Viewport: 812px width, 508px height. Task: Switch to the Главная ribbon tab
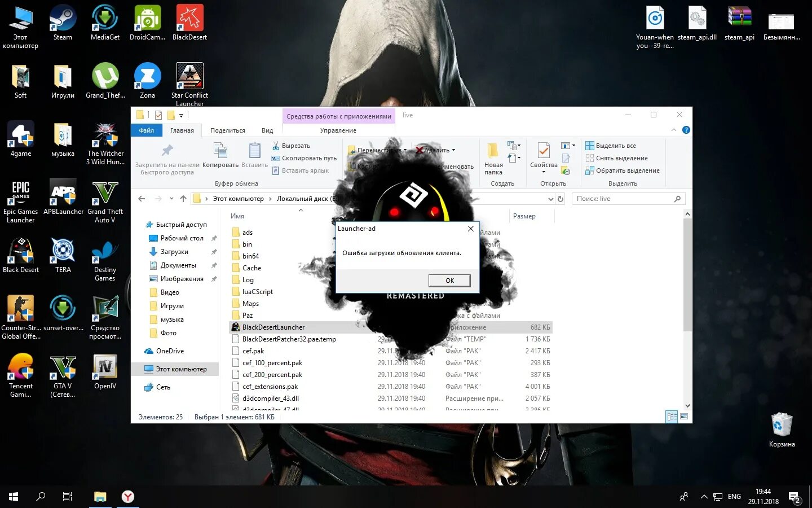[182, 130]
